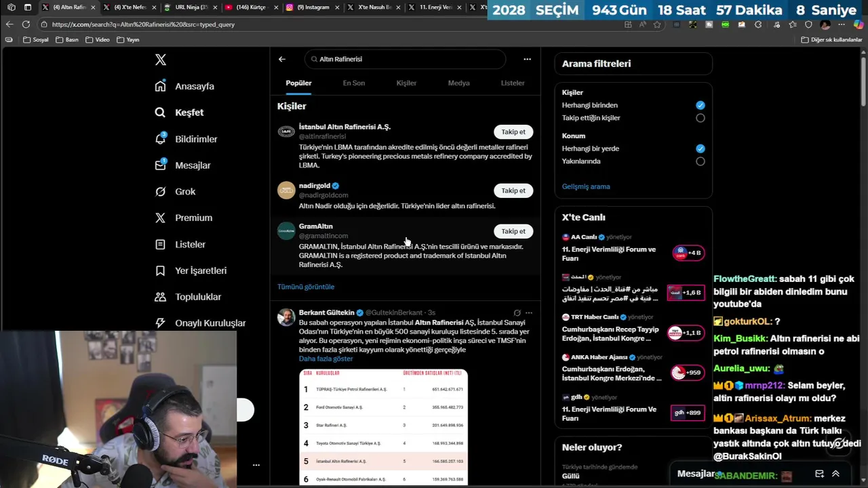Open Anasayfa home from the sidebar
Image resolution: width=868 pixels, height=488 pixels.
click(x=184, y=86)
